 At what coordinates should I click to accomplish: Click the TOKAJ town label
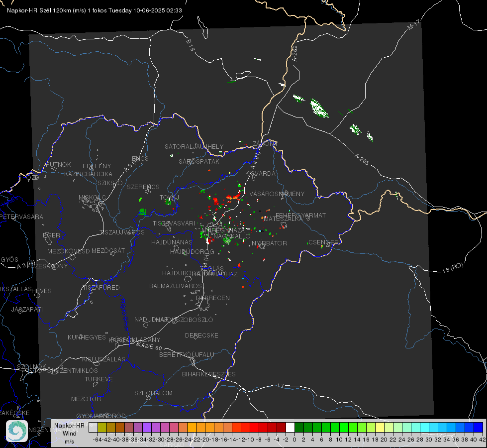pyautogui.click(x=169, y=198)
